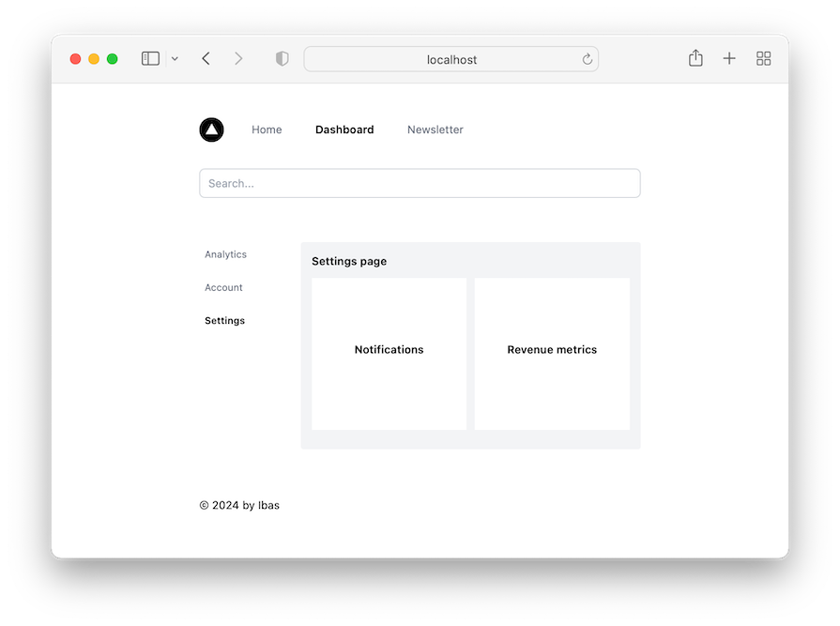Click inside the Search field
Viewport: 840px width, 626px height.
(x=420, y=183)
